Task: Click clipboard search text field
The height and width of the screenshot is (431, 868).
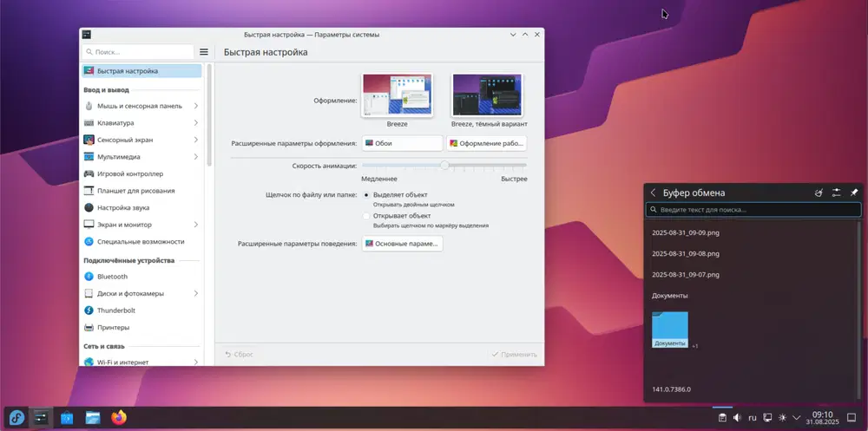Action: (x=753, y=210)
